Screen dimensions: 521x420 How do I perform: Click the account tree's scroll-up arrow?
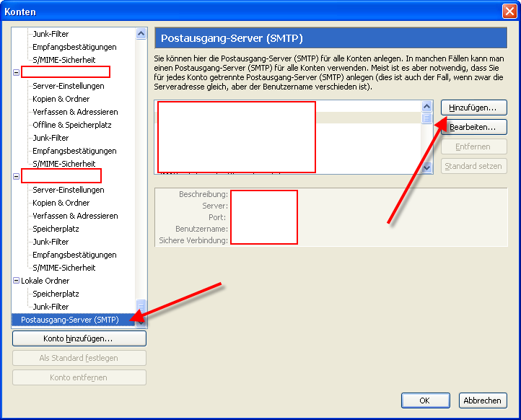[141, 34]
